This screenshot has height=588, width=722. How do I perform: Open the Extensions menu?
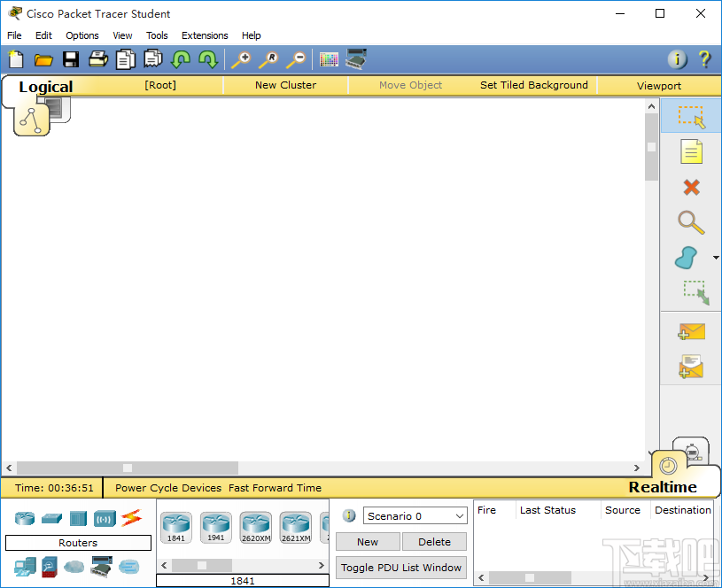[205, 35]
